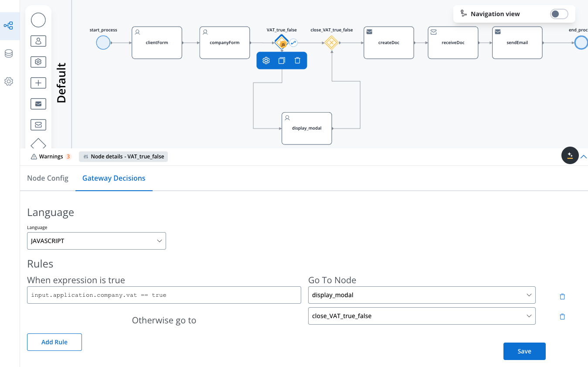Delete selected node with trash icon
The image size is (588, 367).
tap(297, 61)
